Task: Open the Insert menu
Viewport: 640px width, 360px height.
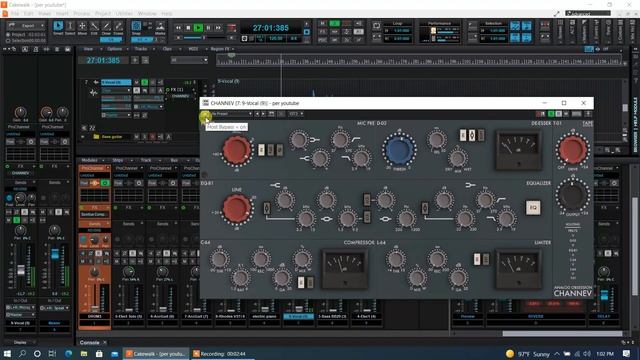Action: coord(62,13)
